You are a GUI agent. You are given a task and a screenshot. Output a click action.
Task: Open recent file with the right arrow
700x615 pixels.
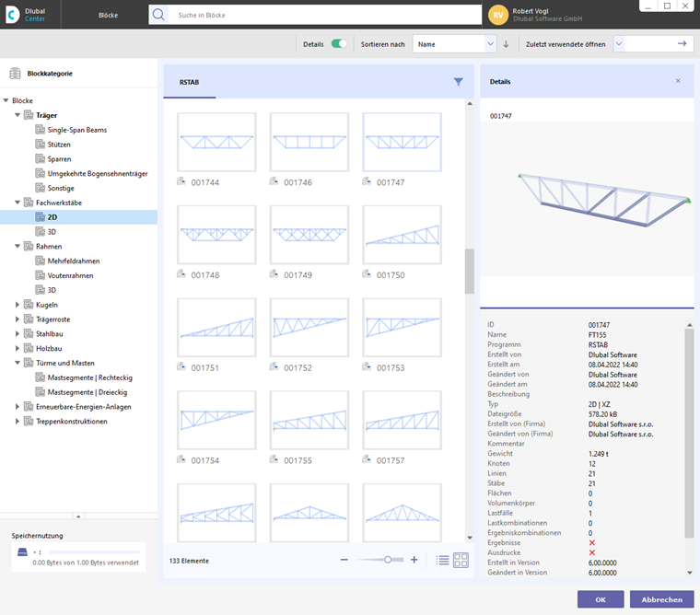(682, 44)
